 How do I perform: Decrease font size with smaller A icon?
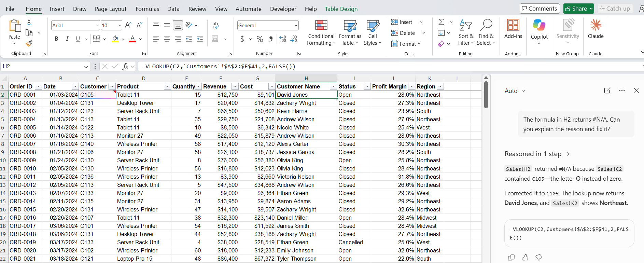(139, 25)
